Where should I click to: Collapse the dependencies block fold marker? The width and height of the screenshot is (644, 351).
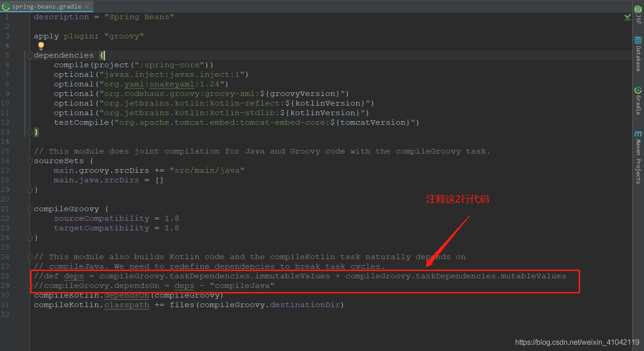(x=30, y=55)
